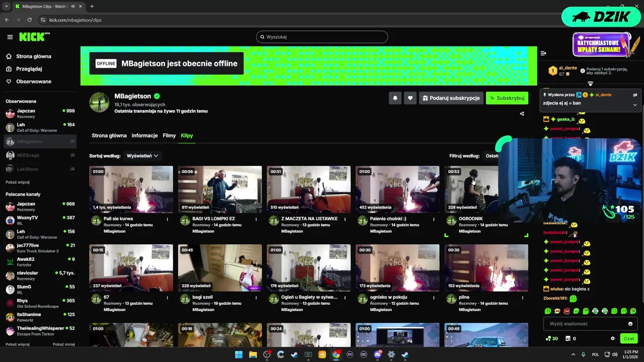Click the KICK logo
This screenshot has width=644, height=362.
pos(34,37)
